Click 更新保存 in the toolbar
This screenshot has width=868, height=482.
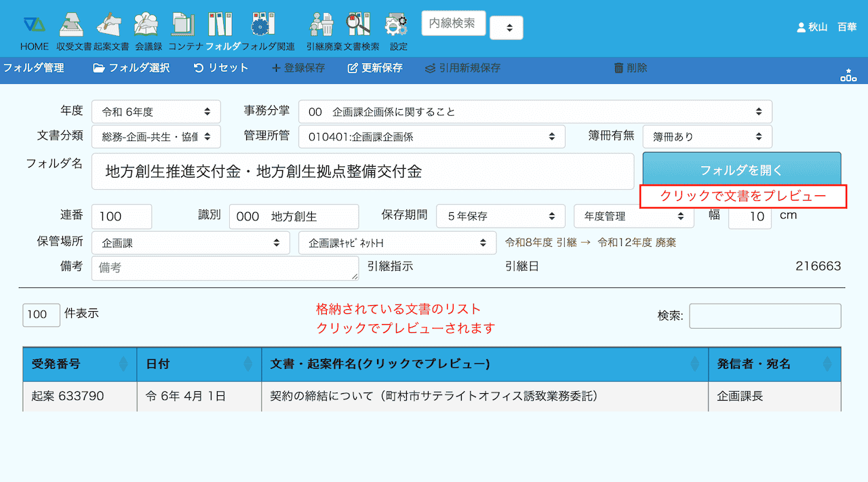(375, 68)
